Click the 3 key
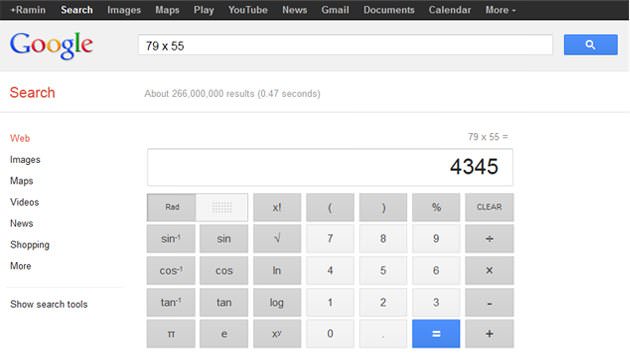 click(x=436, y=302)
